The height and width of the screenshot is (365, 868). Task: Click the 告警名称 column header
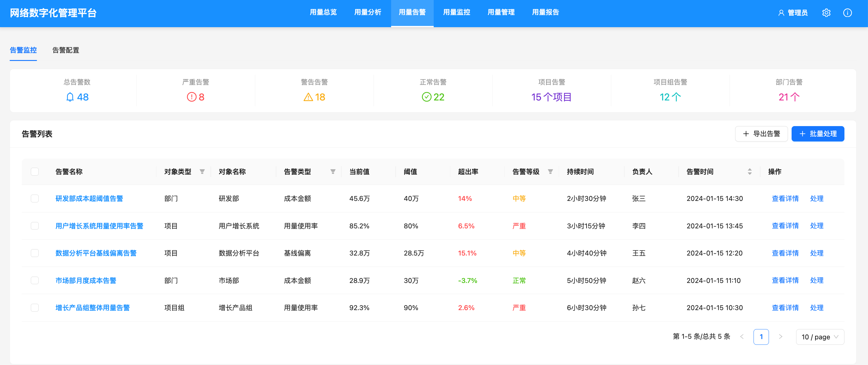[x=69, y=172]
